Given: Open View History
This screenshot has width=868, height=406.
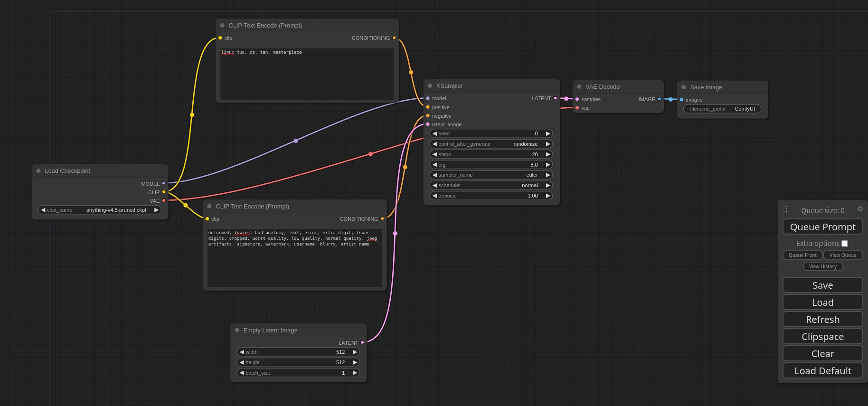Looking at the screenshot, I should (x=822, y=267).
